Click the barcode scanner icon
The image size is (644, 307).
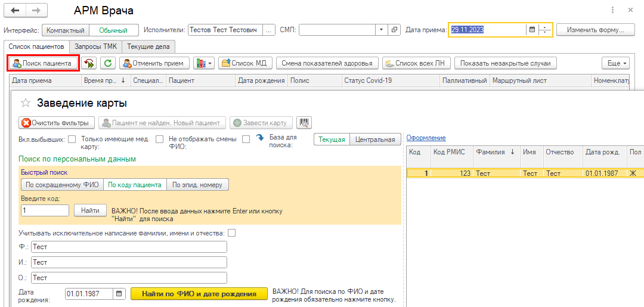coord(304,123)
